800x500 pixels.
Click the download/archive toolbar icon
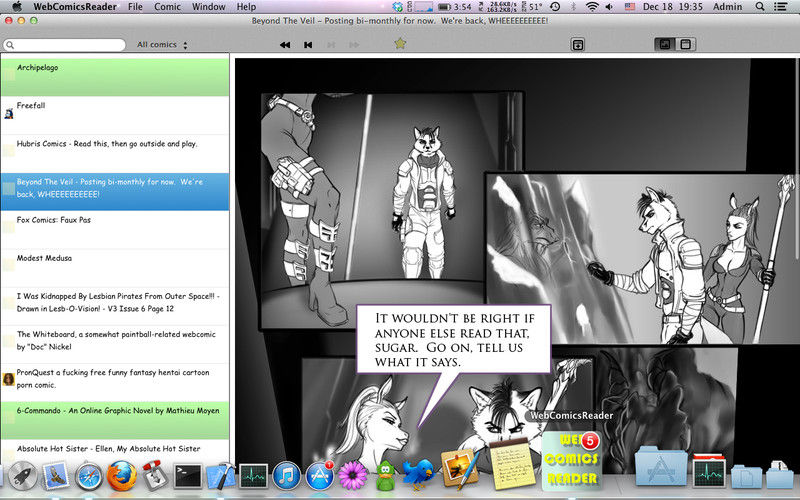tap(577, 44)
